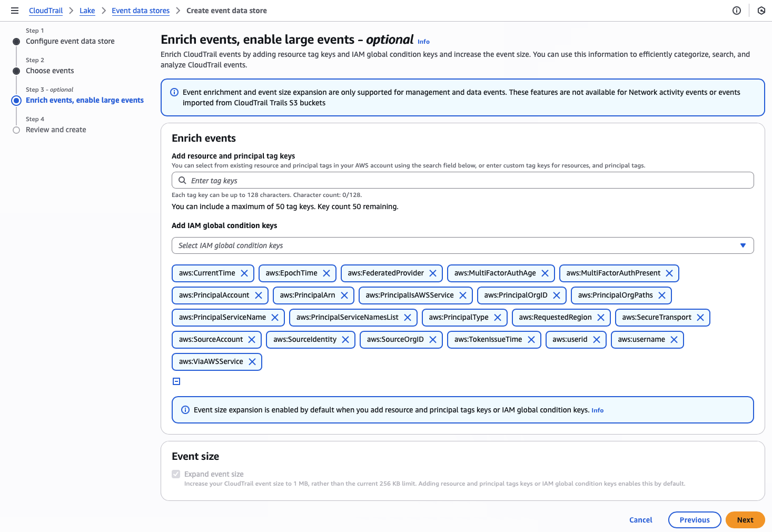The image size is (772, 532).
Task: Select Step 3 Enrich events radio step
Action: (16, 101)
